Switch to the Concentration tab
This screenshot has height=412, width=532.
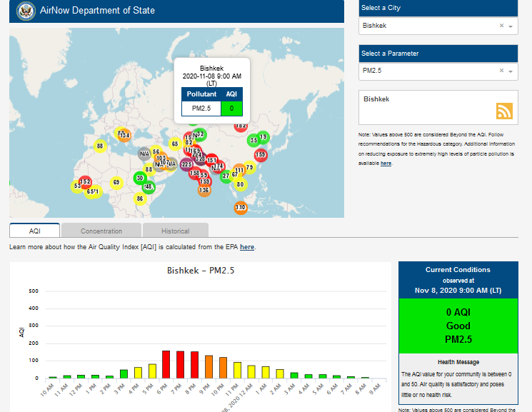pyautogui.click(x=101, y=231)
